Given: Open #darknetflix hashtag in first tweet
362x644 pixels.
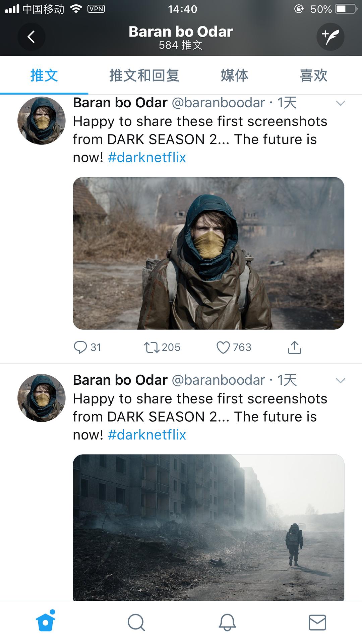Looking at the screenshot, I should click(x=147, y=158).
